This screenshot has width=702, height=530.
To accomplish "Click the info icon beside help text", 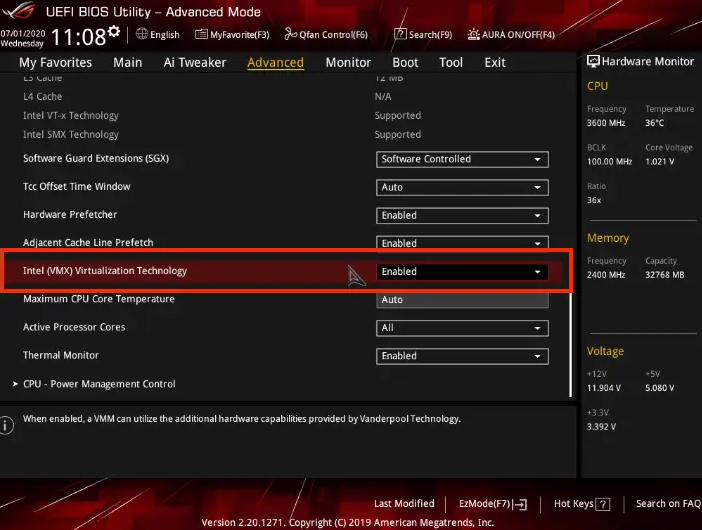I will pos(6,425).
